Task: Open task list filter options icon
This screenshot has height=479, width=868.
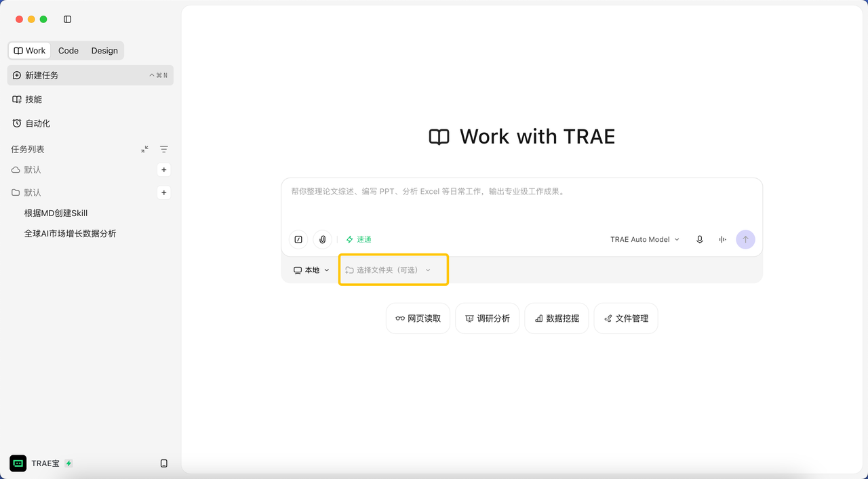Action: tap(163, 149)
